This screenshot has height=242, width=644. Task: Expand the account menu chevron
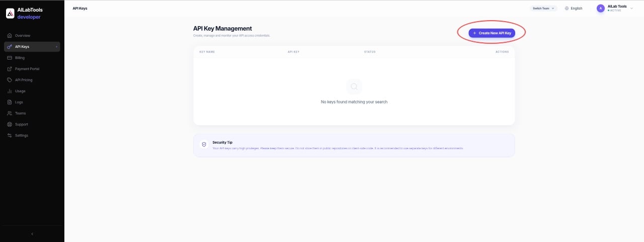coord(631,8)
